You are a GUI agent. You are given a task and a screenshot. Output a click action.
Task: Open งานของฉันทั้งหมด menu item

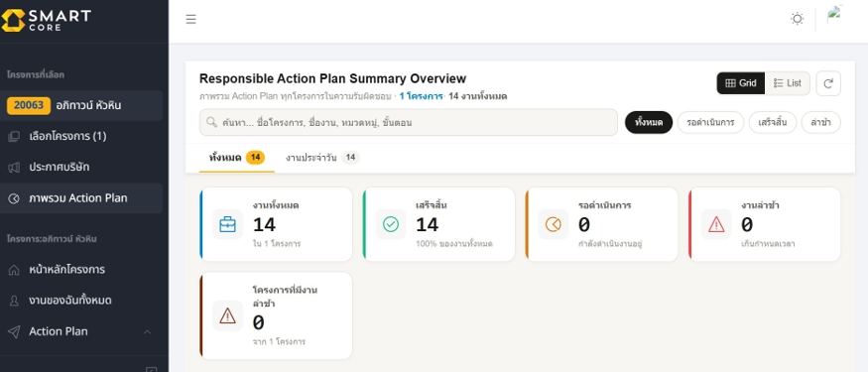pos(81,301)
